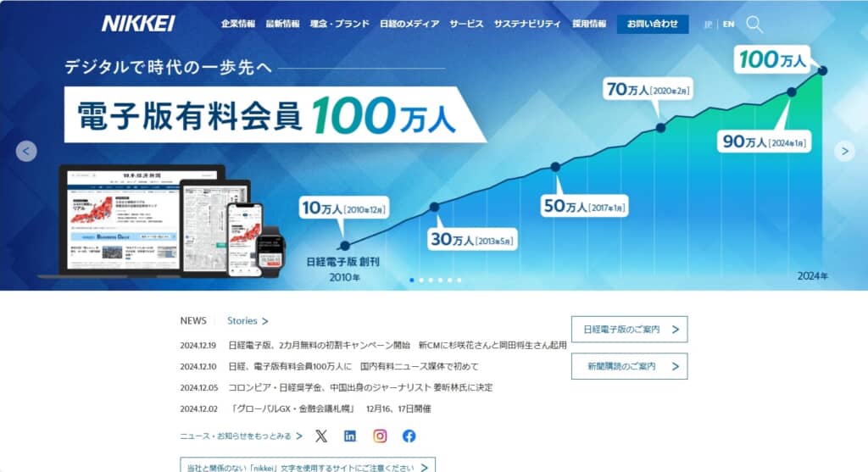Open 日経電子版のご案内 button
The width and height of the screenshot is (868, 472).
630,330
